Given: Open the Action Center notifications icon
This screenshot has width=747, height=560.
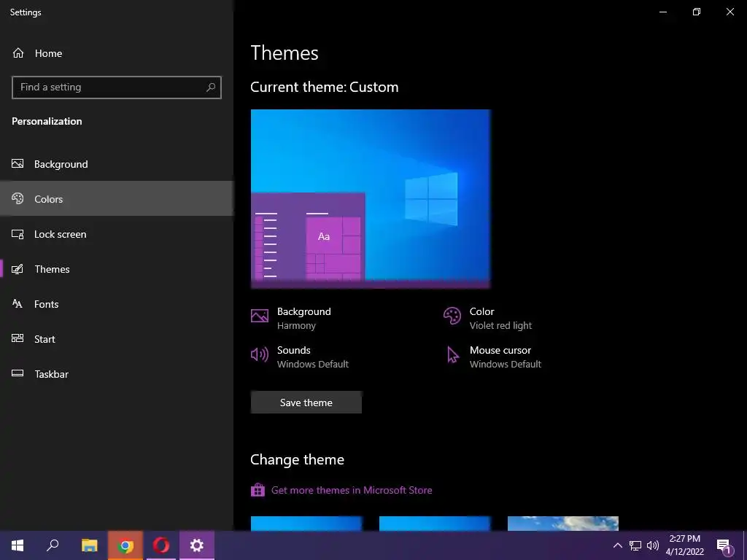Looking at the screenshot, I should tap(724, 545).
